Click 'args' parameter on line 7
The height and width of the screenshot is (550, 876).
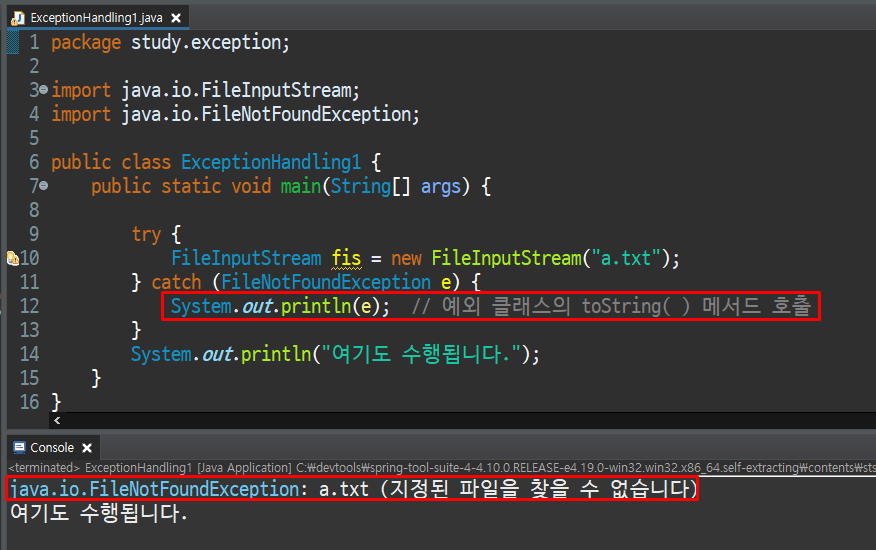click(441, 186)
